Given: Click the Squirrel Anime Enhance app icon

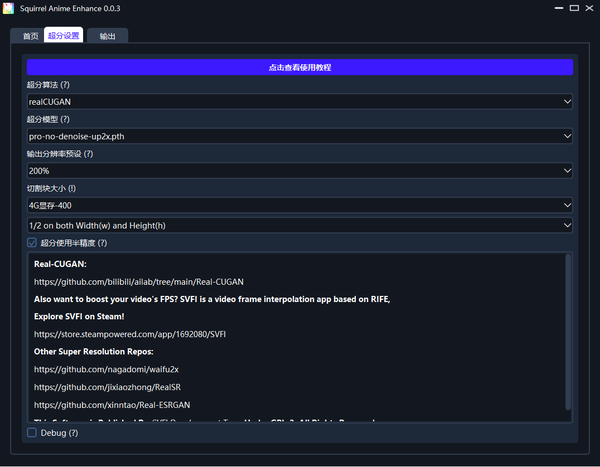Looking at the screenshot, I should [x=8, y=8].
